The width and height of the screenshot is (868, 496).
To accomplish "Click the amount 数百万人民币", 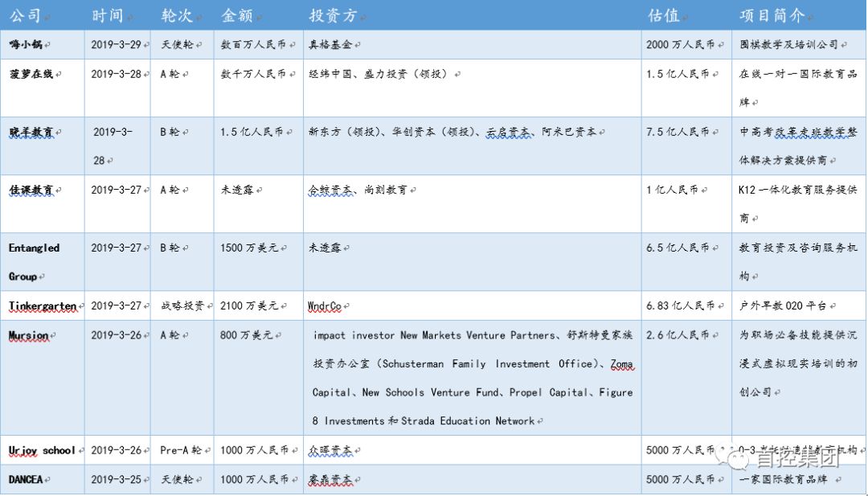I will (253, 44).
